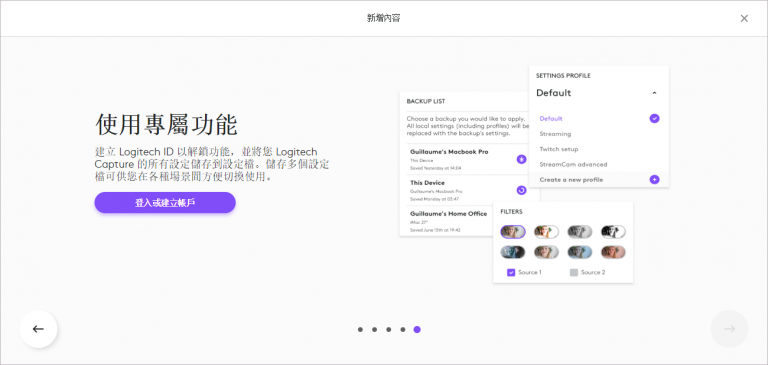Screen dimensions: 768x365
Task: Pick the purple-outlined selected filter thumbnail
Action: point(513,232)
